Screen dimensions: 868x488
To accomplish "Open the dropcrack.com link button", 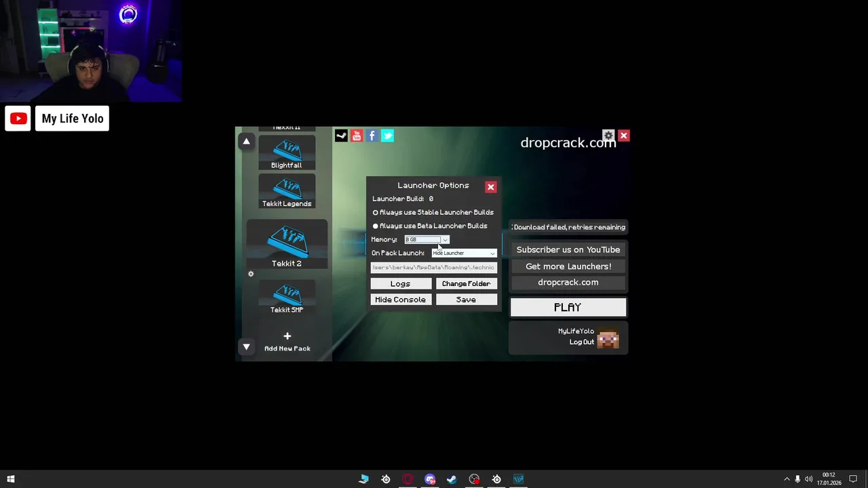I will tap(568, 282).
